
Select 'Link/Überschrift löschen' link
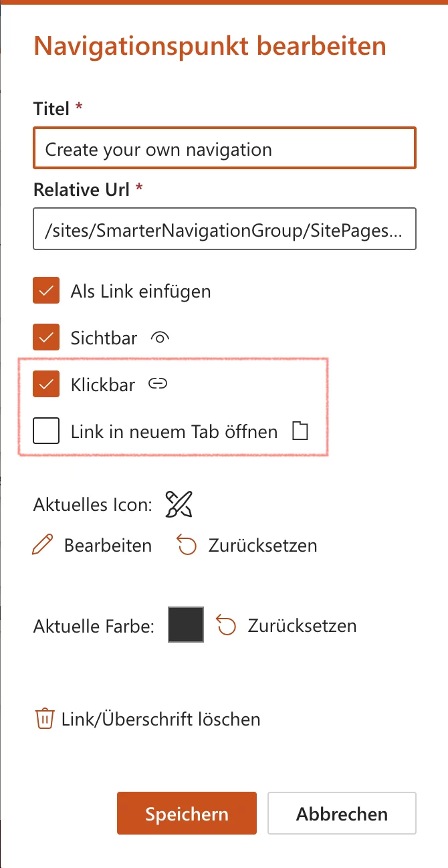(160, 720)
